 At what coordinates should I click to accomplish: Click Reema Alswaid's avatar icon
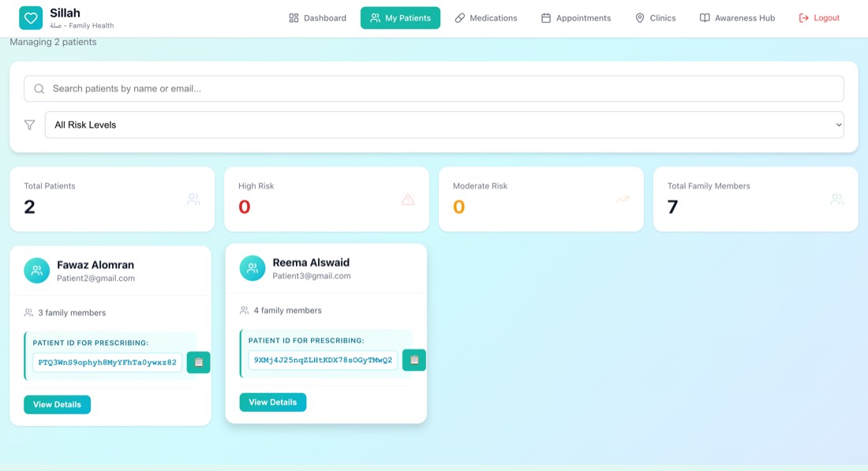click(253, 268)
